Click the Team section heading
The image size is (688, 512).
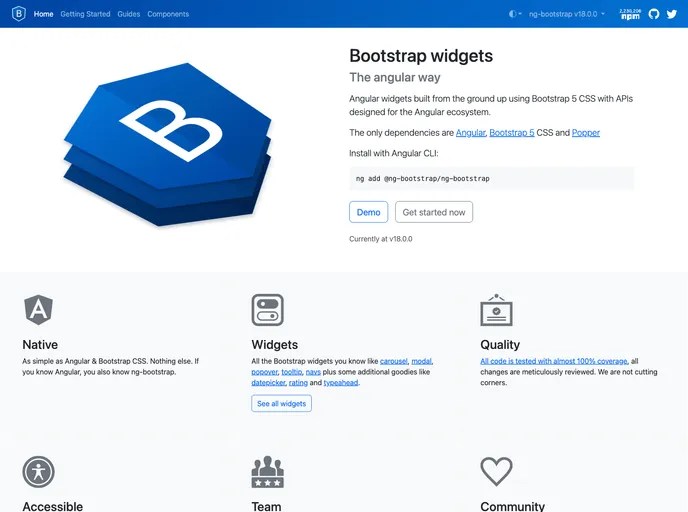[x=266, y=506]
